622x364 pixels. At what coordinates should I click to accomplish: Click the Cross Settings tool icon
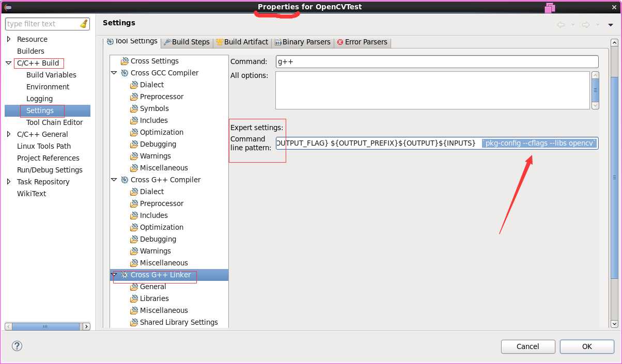pos(125,61)
